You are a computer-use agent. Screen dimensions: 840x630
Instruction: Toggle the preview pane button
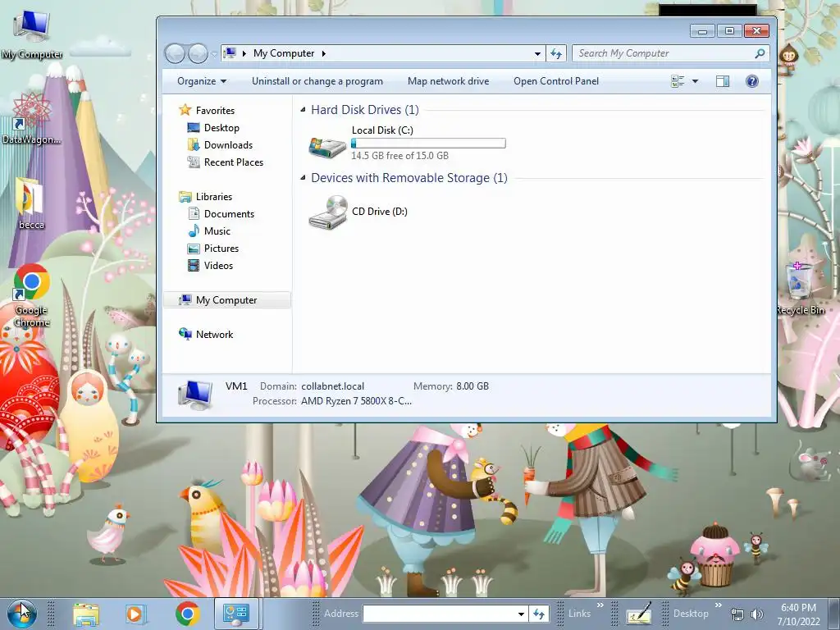(x=723, y=81)
